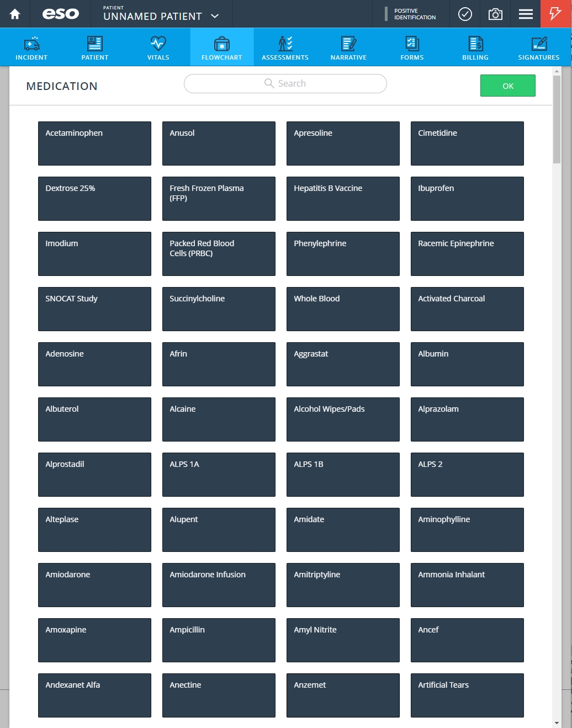Screen dimensions: 572x728
Task: Pick Alprazolam
Action: 467,419
